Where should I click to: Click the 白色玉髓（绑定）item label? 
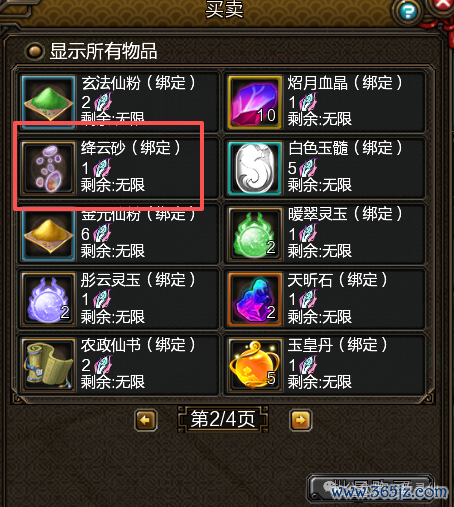(345, 148)
